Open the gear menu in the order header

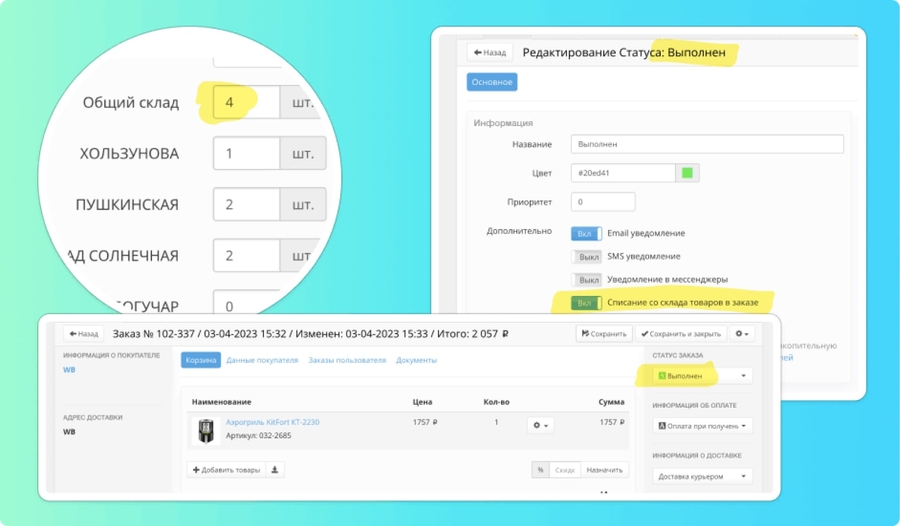click(742, 334)
